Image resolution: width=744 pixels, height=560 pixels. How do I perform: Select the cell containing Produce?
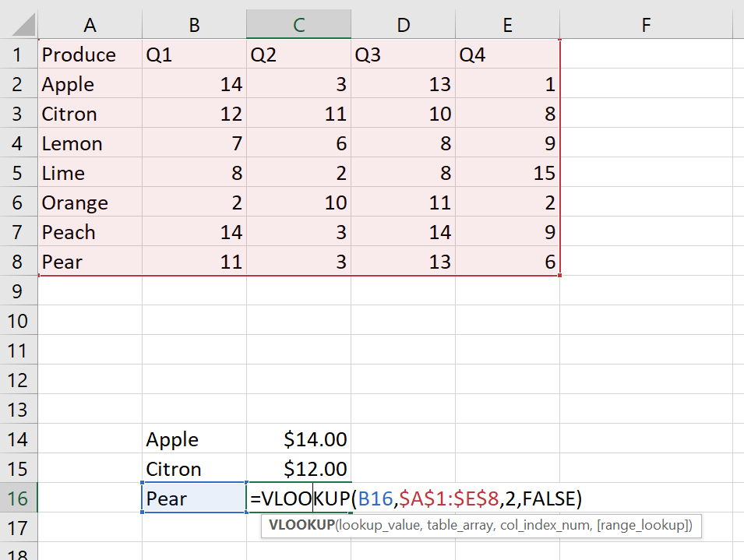90,54
